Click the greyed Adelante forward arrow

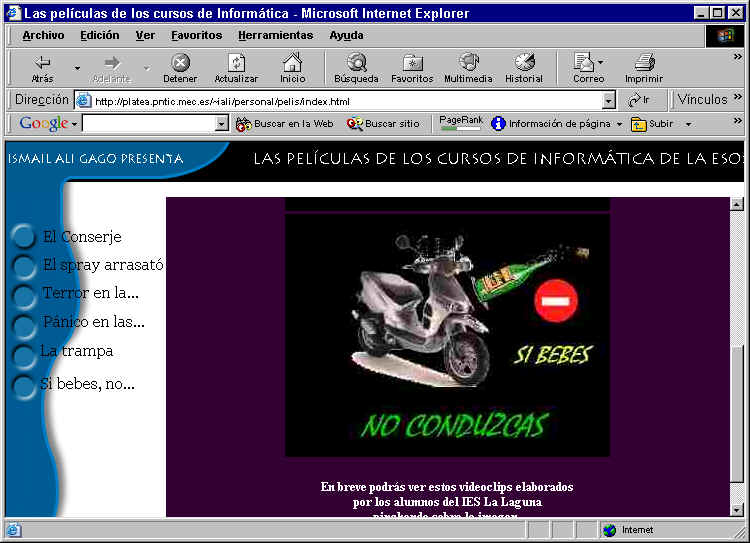click(x=111, y=68)
